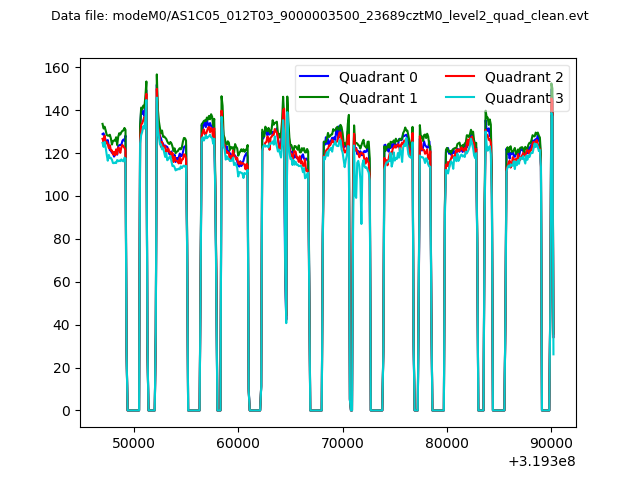This screenshot has height=480, width=640.
Task: Select the cyan line swatch in legend
Action: [462, 98]
